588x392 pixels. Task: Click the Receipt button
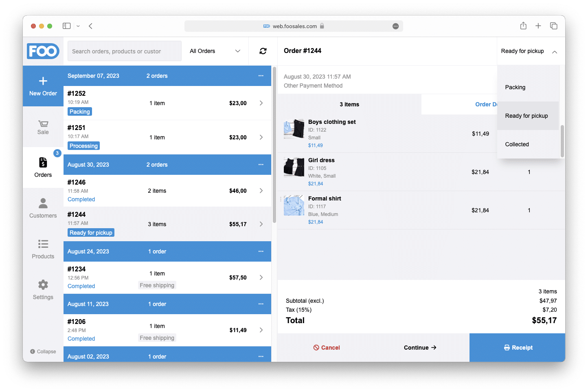coord(518,348)
